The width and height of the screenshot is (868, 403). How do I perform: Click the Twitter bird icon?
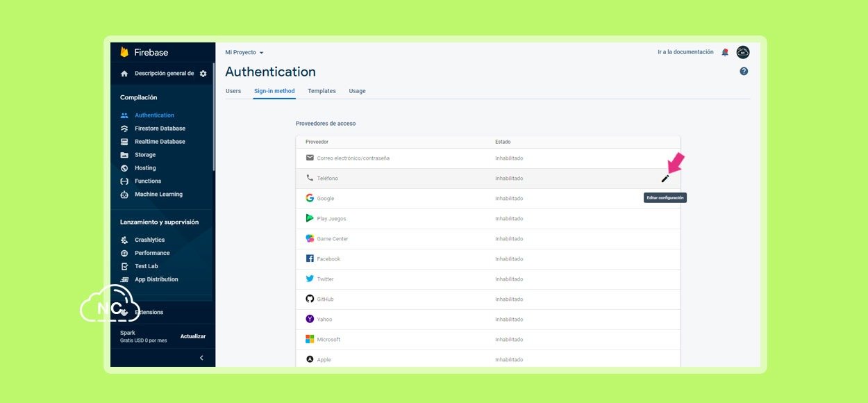point(310,279)
